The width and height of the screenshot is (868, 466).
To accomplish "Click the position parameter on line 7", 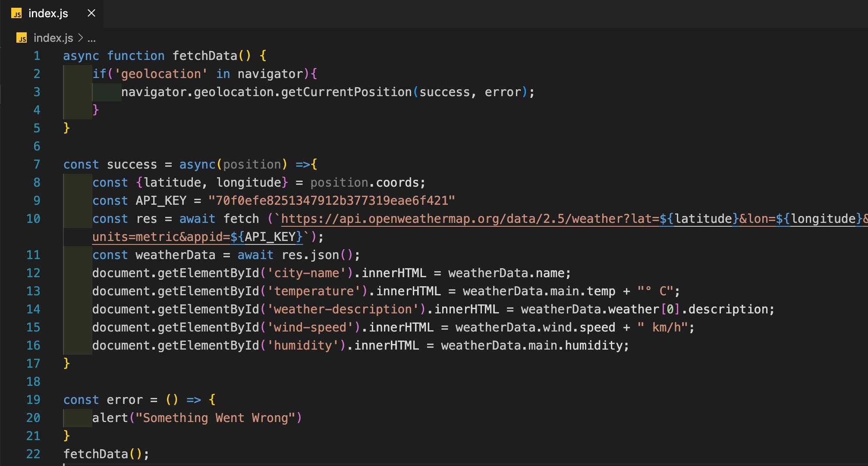I will pyautogui.click(x=252, y=164).
